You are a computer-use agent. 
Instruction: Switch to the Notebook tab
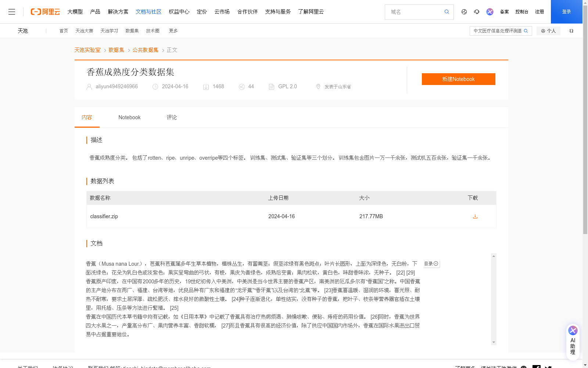[129, 117]
